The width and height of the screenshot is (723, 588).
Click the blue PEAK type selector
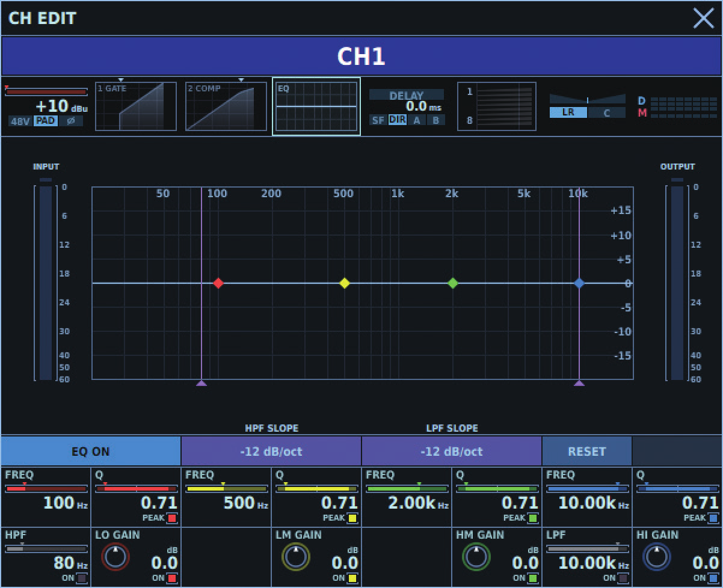[713, 518]
